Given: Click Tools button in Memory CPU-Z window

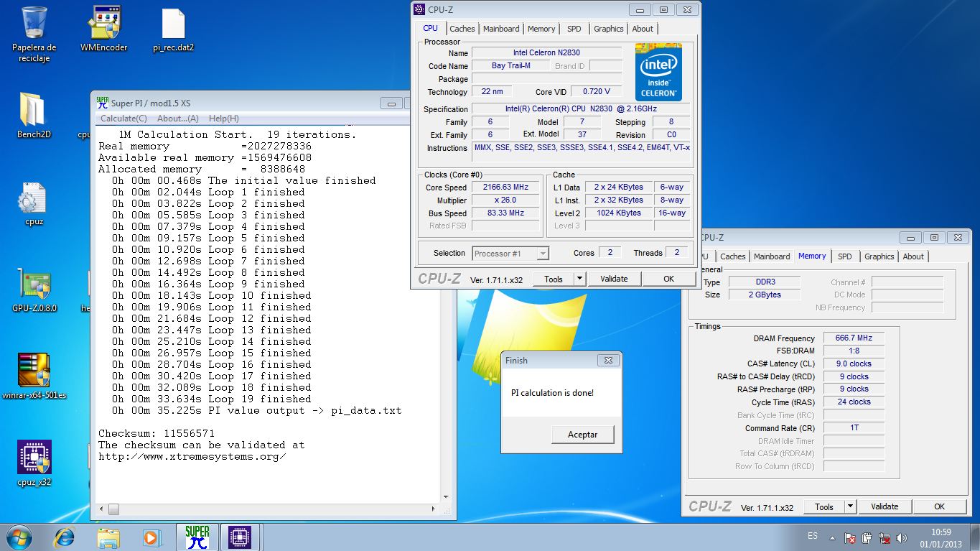Looking at the screenshot, I should pos(824,506).
